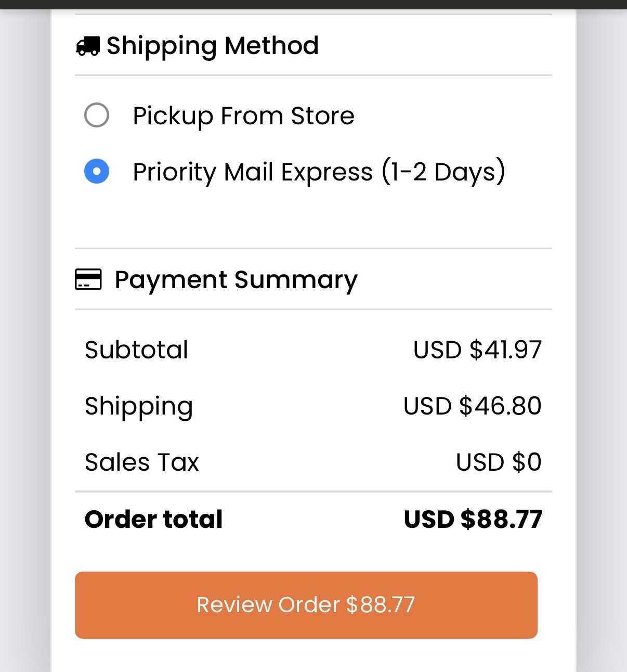
Task: Tap the dark bar at the top of the screen
Action: [x=313, y=4]
